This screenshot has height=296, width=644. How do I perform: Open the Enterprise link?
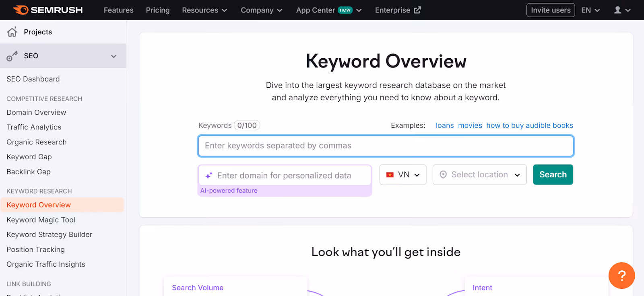pos(392,10)
